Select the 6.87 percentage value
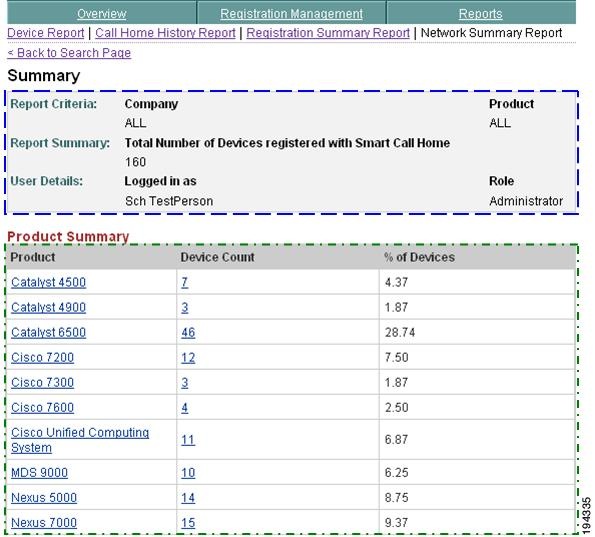The width and height of the screenshot is (595, 537). coord(396,439)
